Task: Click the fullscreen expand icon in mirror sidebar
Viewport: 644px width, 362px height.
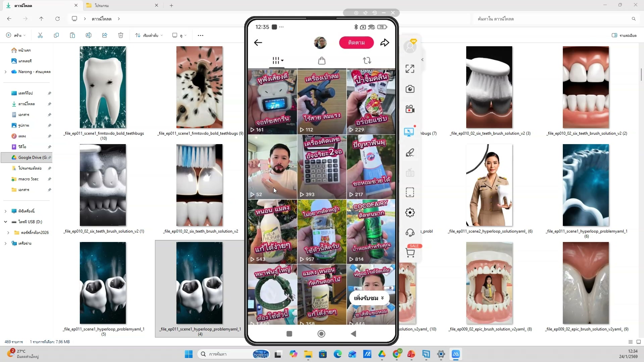Action: pos(410,69)
